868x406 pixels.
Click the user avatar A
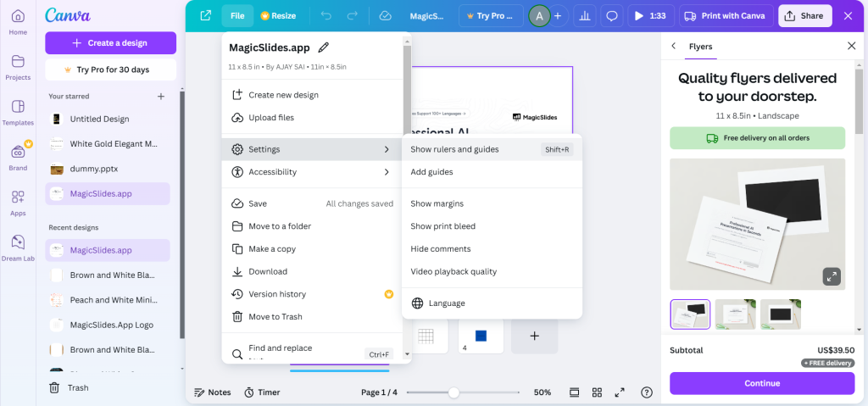539,16
